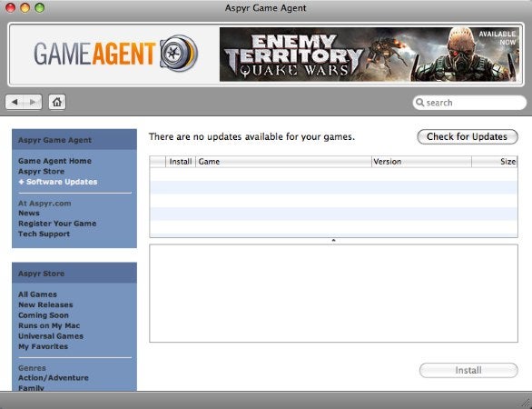The image size is (532, 409).
Task: Click the 'At Aspyr.com' section label
Action: point(44,204)
